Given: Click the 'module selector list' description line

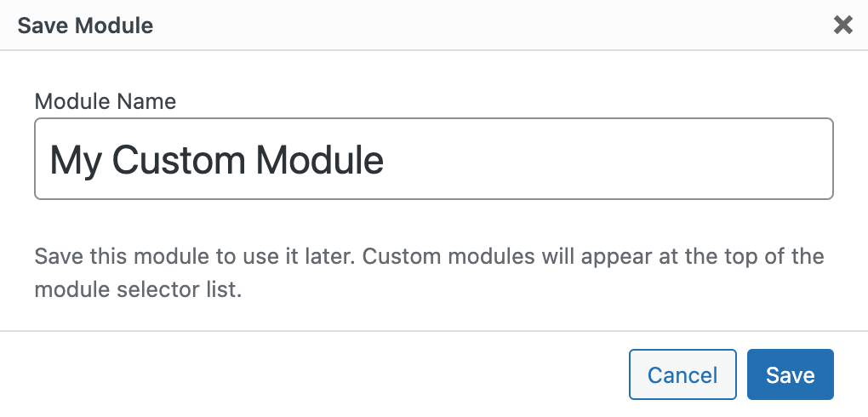Looking at the screenshot, I should pos(138,289).
